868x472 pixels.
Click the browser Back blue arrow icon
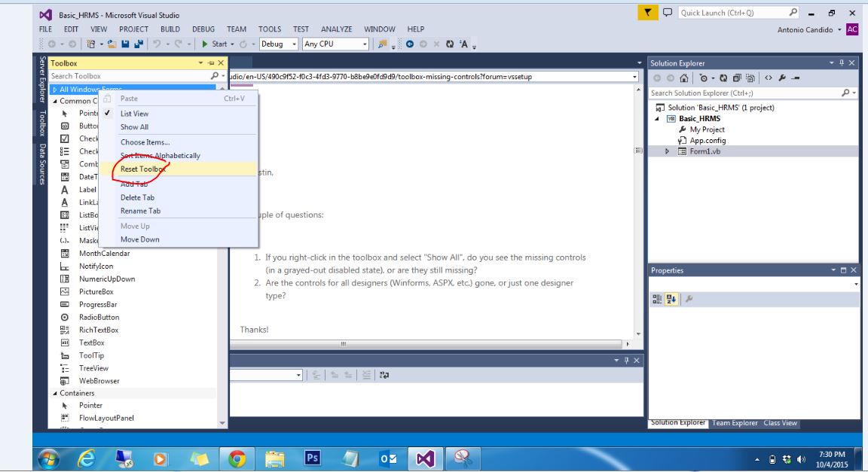coord(410,44)
